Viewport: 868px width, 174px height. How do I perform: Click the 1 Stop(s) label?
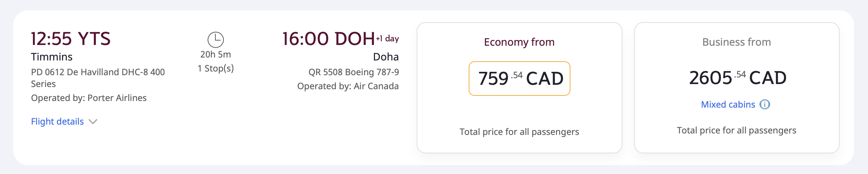click(216, 69)
